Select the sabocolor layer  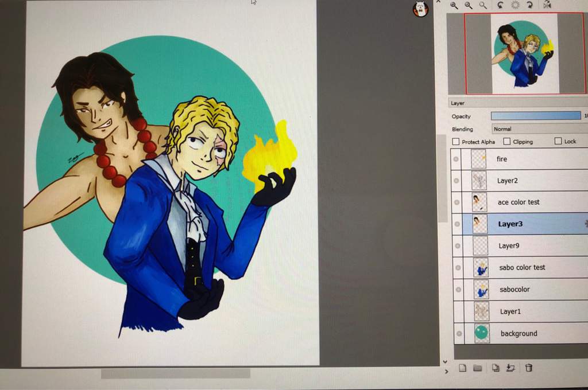click(521, 289)
